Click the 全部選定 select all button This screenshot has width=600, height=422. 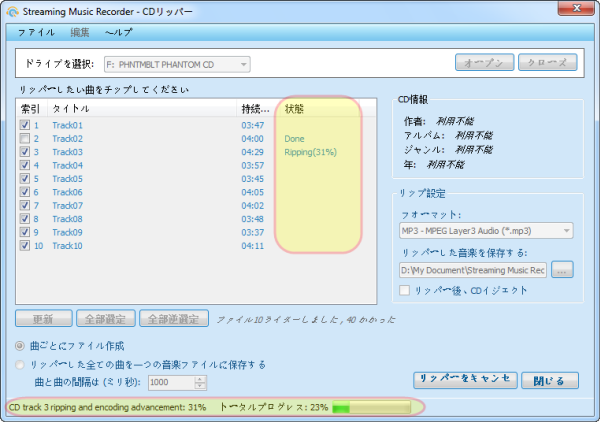[x=106, y=318]
